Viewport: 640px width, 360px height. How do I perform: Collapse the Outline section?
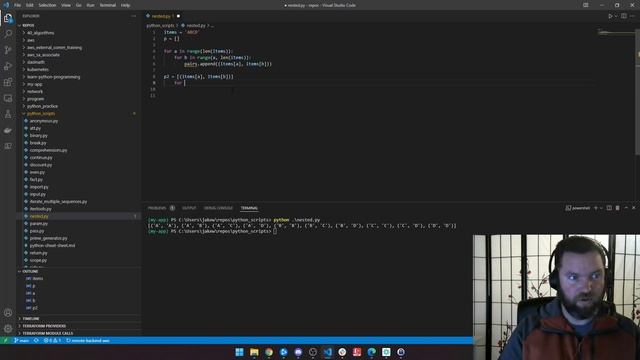click(x=30, y=271)
